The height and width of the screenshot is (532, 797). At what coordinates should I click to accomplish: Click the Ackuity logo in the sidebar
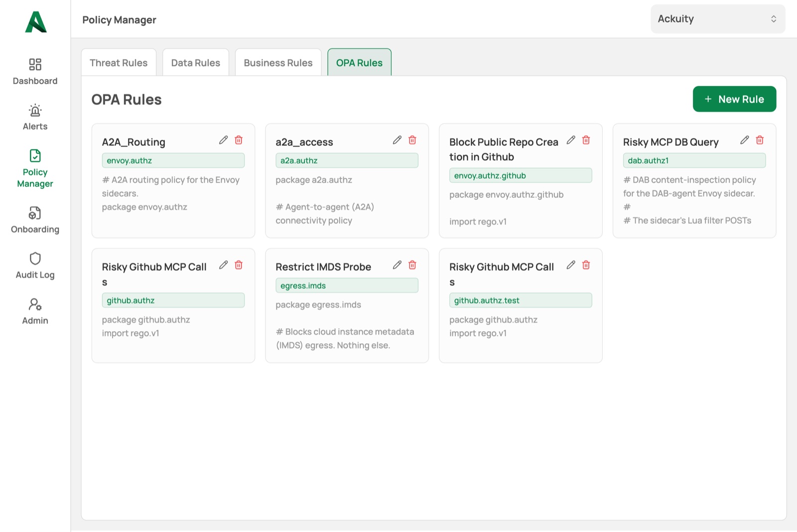pos(35,22)
